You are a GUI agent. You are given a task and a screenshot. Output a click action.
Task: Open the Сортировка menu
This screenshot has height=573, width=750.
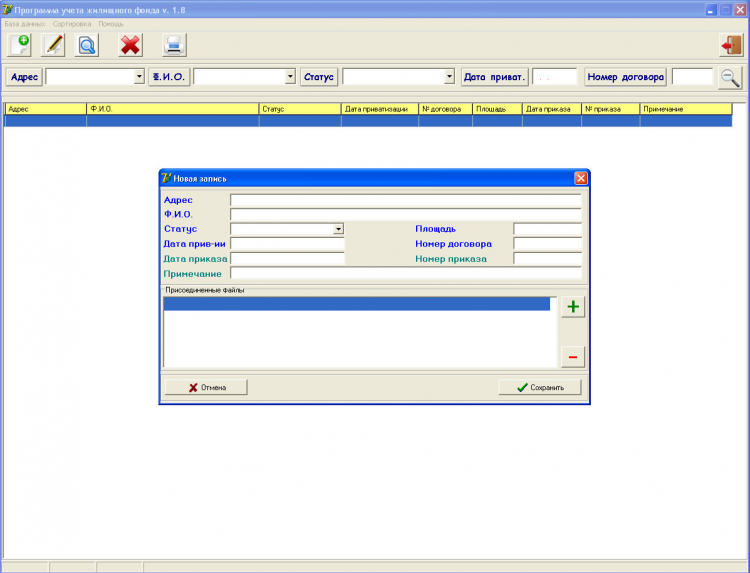pos(72,24)
